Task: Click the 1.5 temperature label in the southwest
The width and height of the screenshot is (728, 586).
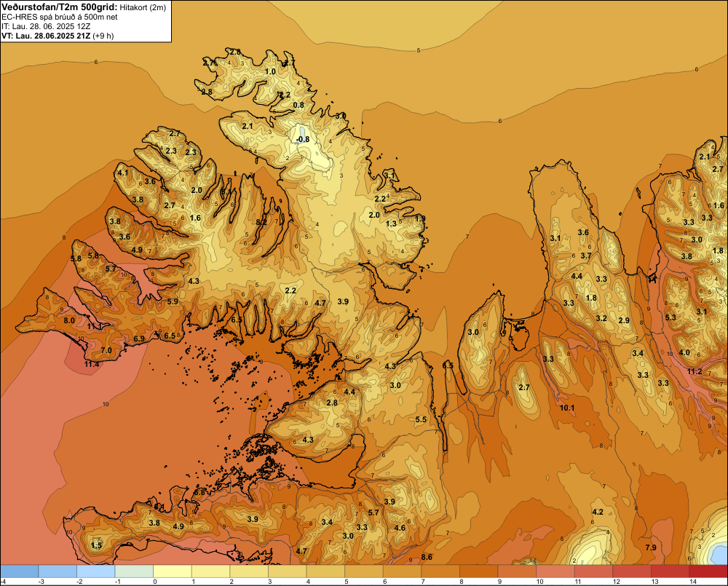Action: coord(97,545)
